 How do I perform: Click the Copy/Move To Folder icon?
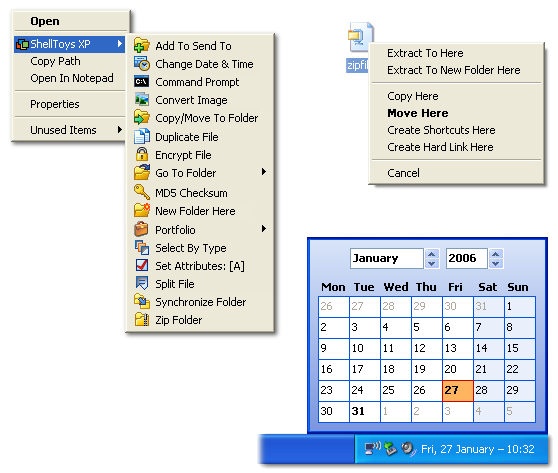pos(142,118)
